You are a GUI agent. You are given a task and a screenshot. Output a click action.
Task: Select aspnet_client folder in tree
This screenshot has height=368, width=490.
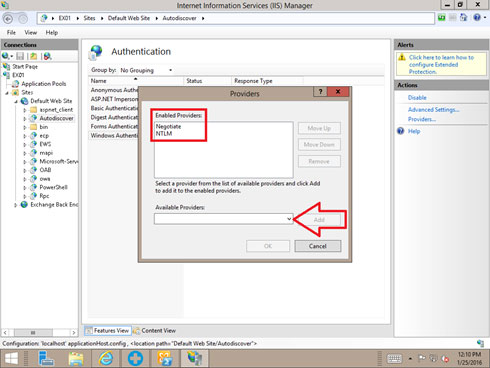[x=56, y=110]
